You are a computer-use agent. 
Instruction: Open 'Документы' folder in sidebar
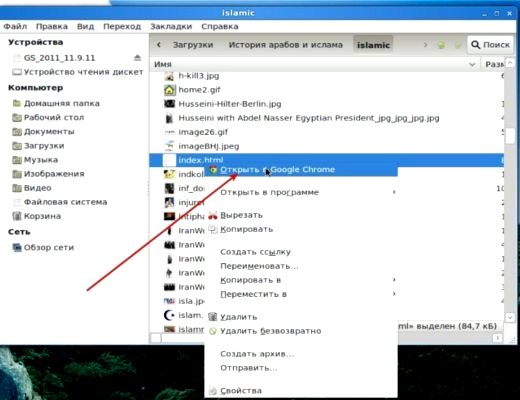tap(49, 132)
